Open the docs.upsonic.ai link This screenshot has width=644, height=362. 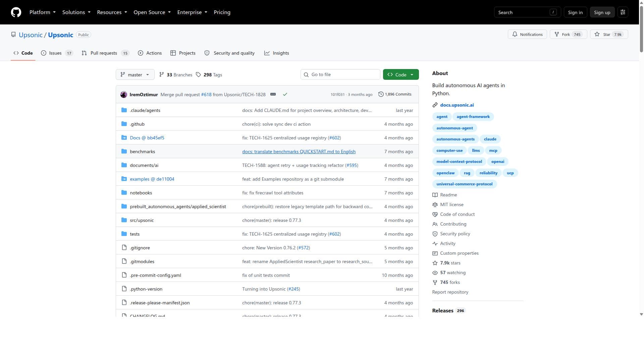coord(457,105)
